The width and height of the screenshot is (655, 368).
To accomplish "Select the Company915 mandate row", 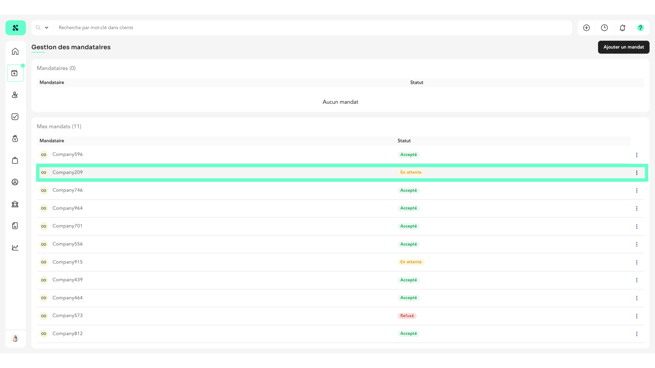I will tap(340, 262).
